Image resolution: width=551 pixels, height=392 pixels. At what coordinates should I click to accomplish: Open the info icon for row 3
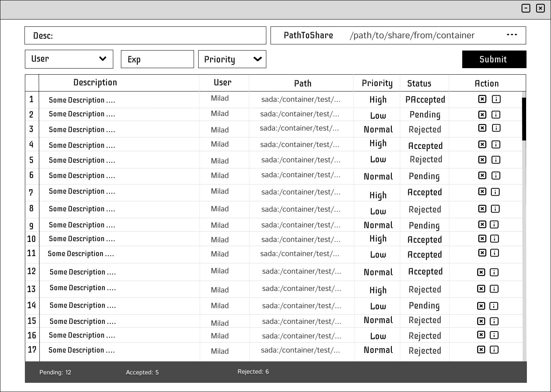[496, 128]
